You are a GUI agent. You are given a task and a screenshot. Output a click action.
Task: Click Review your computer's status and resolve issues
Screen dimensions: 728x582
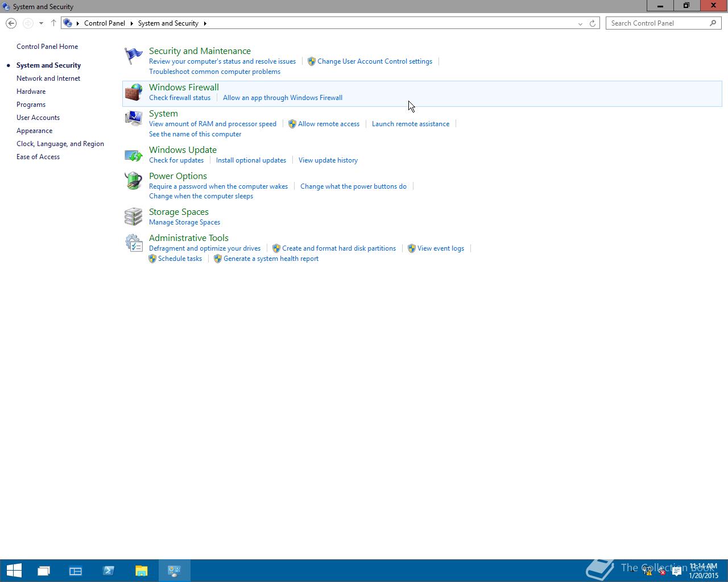[222, 61]
